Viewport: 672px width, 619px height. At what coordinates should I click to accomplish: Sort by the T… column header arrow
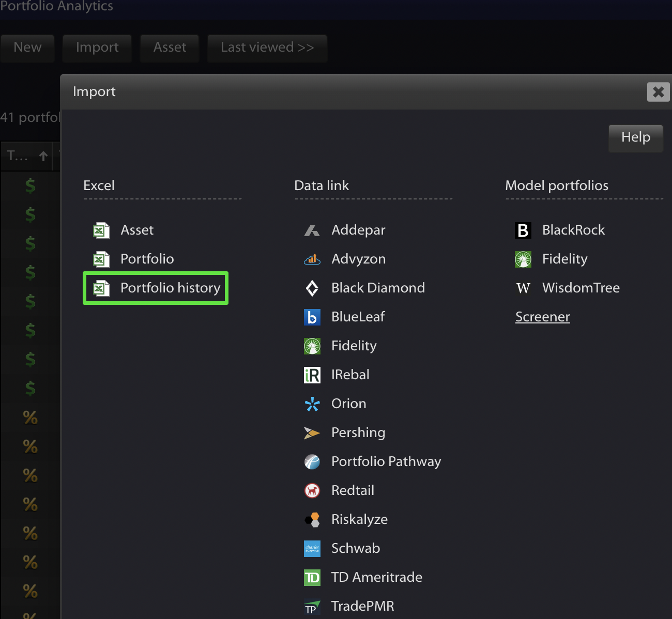[x=43, y=156]
